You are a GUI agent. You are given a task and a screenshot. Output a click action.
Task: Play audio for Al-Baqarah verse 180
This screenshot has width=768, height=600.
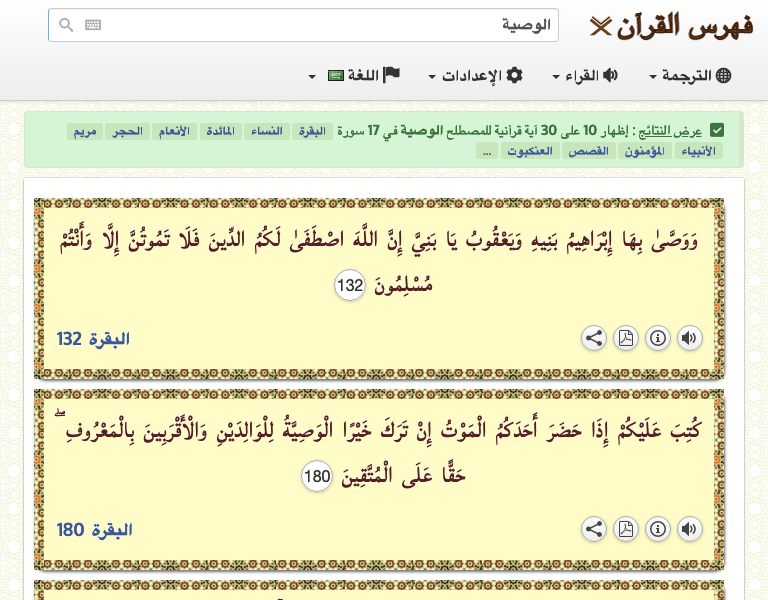tap(689, 529)
